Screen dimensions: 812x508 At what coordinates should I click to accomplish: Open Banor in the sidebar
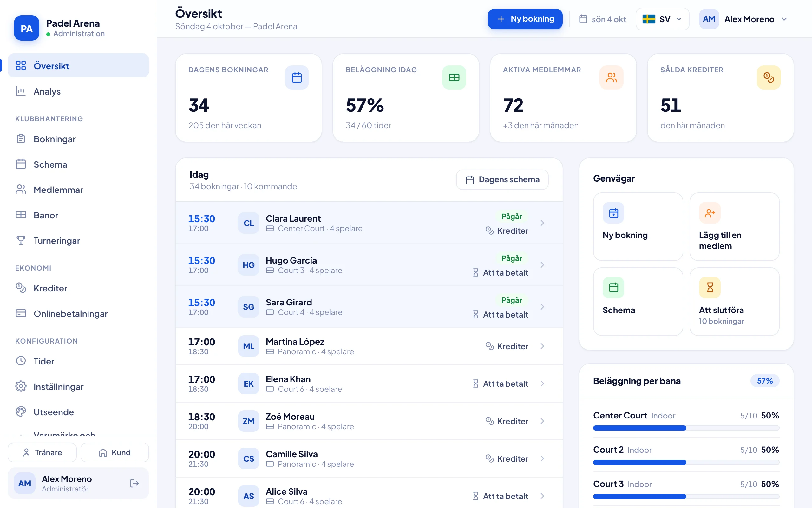(78, 215)
